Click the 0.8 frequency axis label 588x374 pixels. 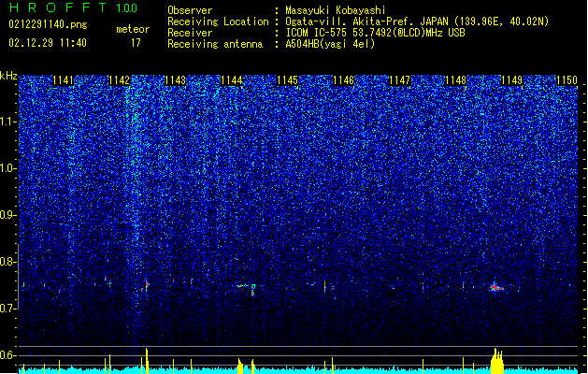click(8, 262)
